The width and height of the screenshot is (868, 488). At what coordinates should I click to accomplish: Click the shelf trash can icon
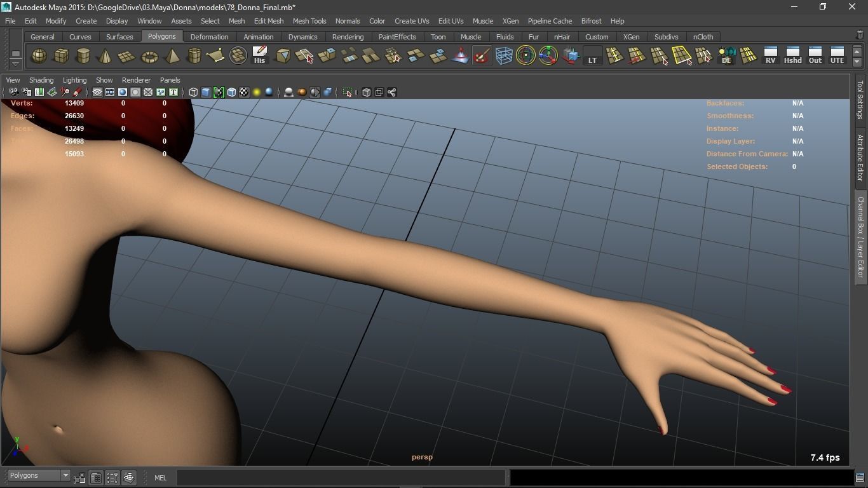pyautogui.click(x=860, y=36)
